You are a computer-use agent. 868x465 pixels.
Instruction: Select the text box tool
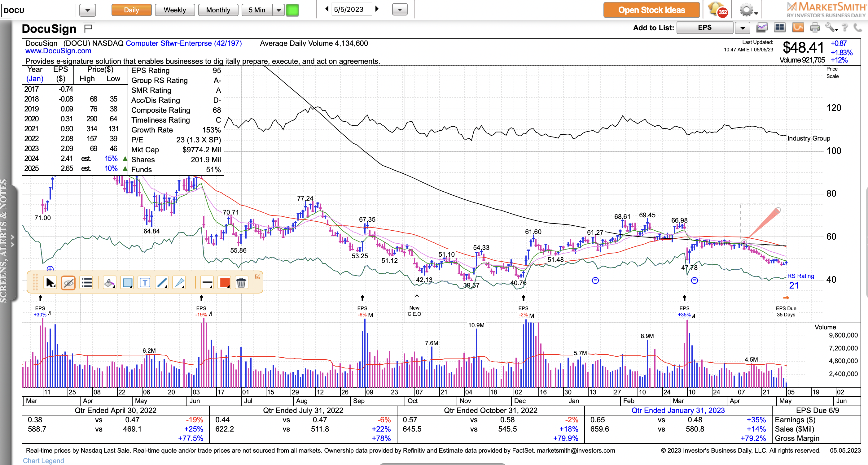point(145,283)
